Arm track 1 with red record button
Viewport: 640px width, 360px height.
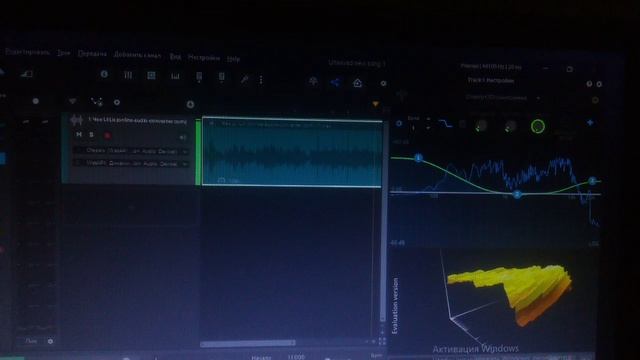(x=107, y=136)
